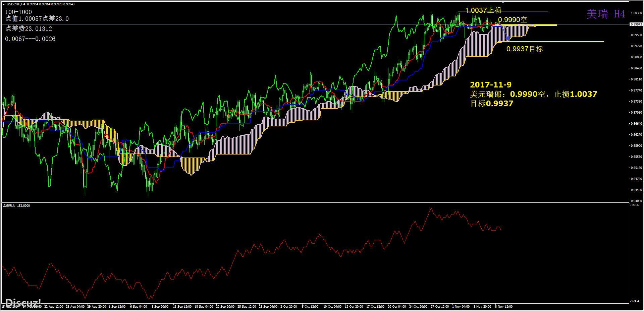
Task: Click the '22 Aug 12:00' time axis label
Action: 53,307
